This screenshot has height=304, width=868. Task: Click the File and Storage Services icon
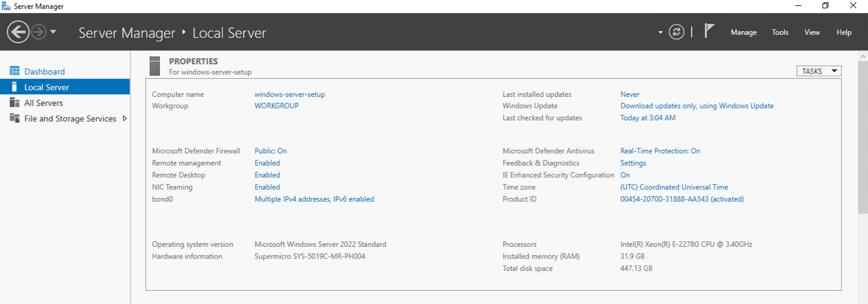coord(14,118)
